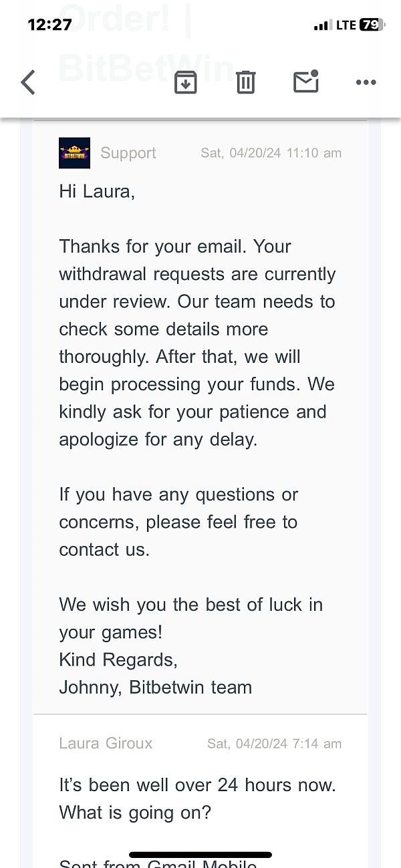Tap the 'Sent from Gmail Mobile' line
Screen dimensions: 401x868
158,863
